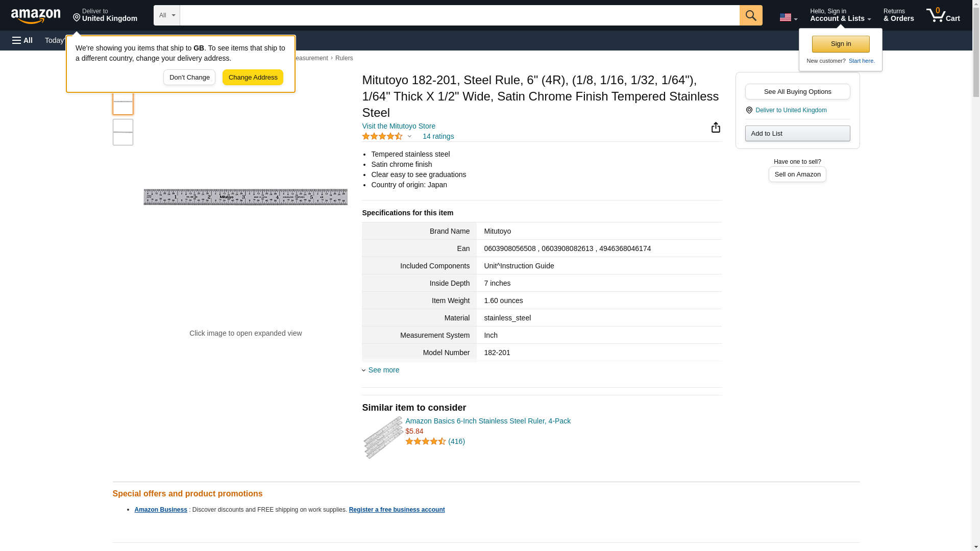This screenshot has height=551, width=980.
Task: Click the Amazon logo
Action: click(x=36, y=16)
